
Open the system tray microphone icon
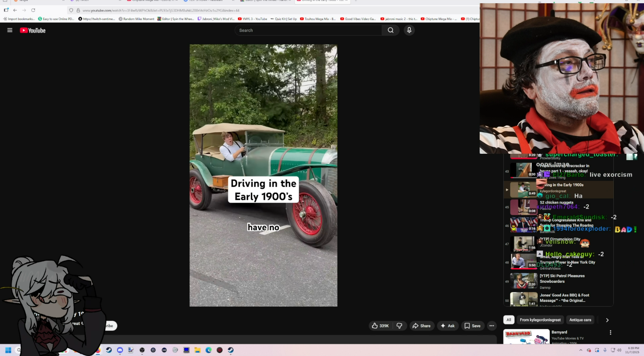605,350
